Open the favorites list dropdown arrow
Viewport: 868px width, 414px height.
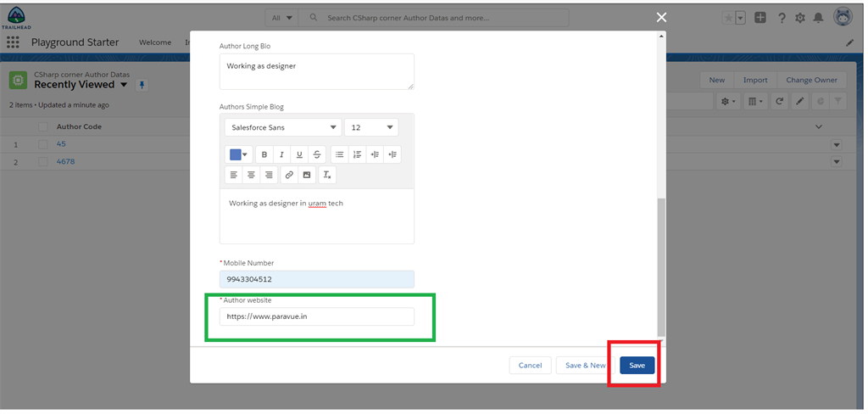point(741,18)
